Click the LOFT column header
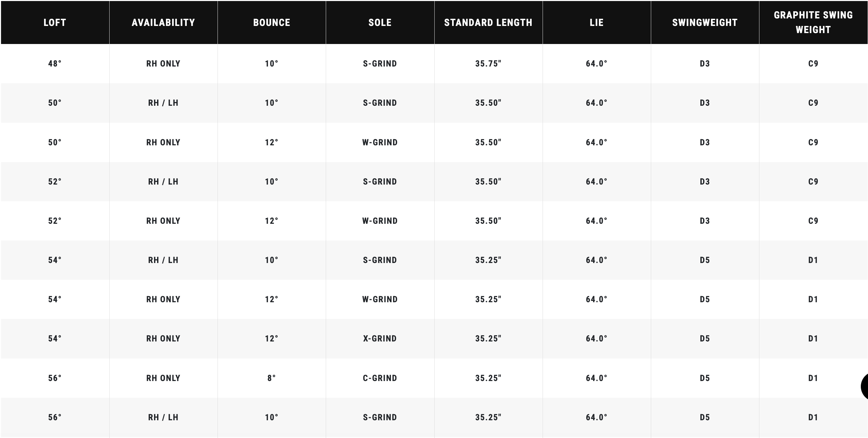868x438 pixels. [x=55, y=23]
